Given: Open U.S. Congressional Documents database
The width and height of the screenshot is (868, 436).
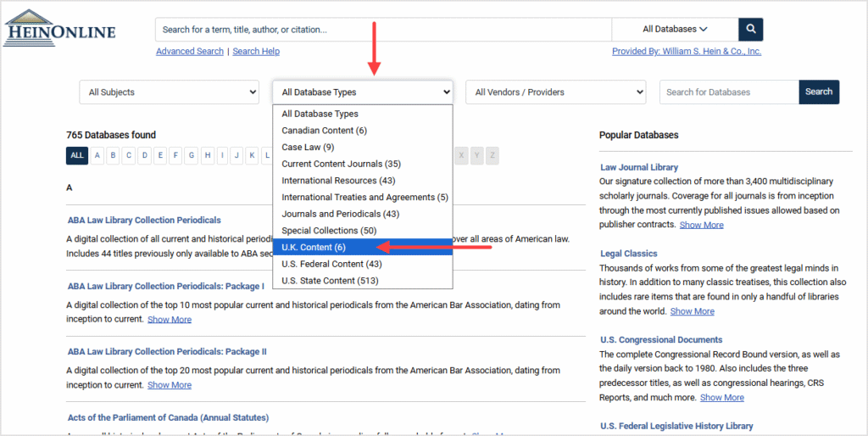Looking at the screenshot, I should point(661,339).
